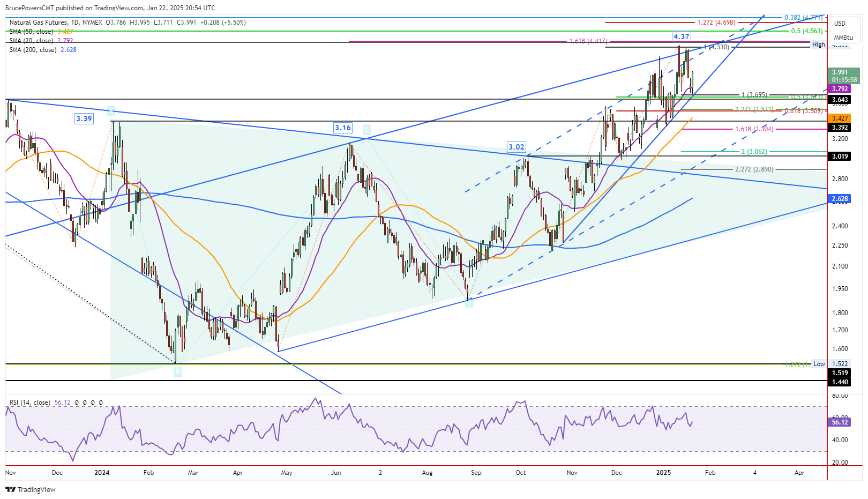Click the MMBtu unit label
The width and height of the screenshot is (868, 499).
(x=843, y=38)
